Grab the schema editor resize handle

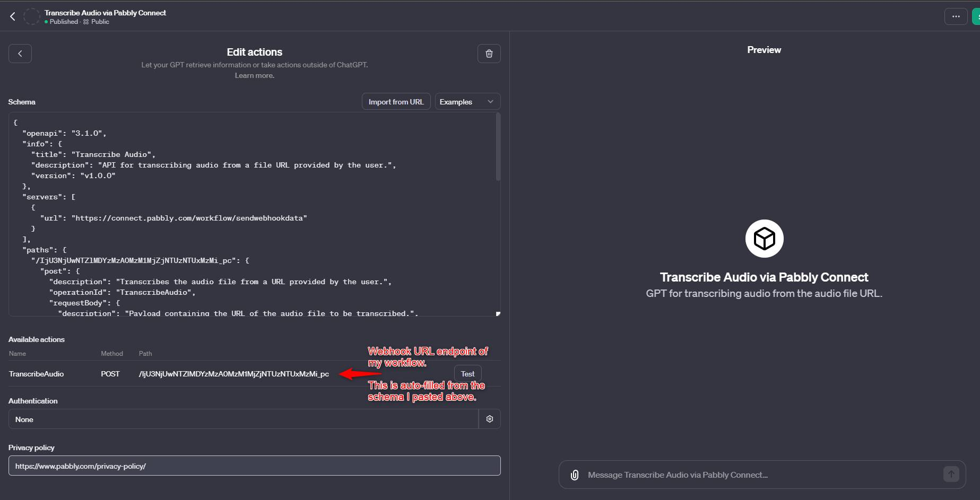[498, 313]
